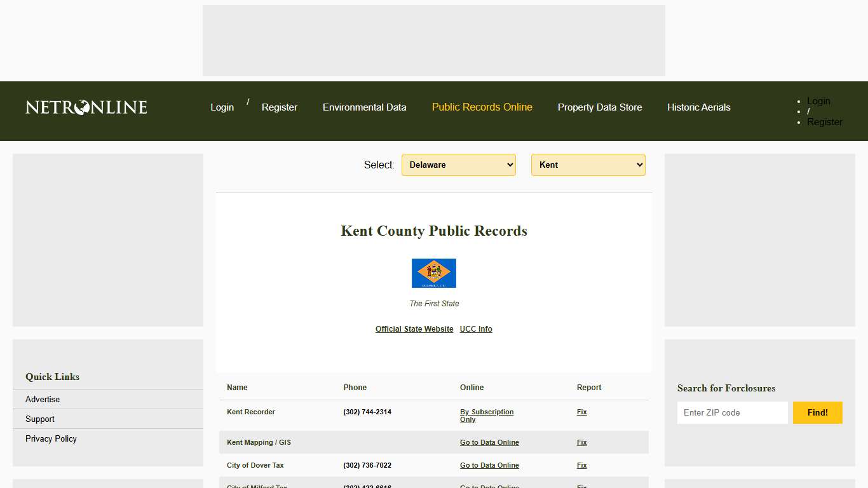Click the Enter ZIP code input field

732,412
